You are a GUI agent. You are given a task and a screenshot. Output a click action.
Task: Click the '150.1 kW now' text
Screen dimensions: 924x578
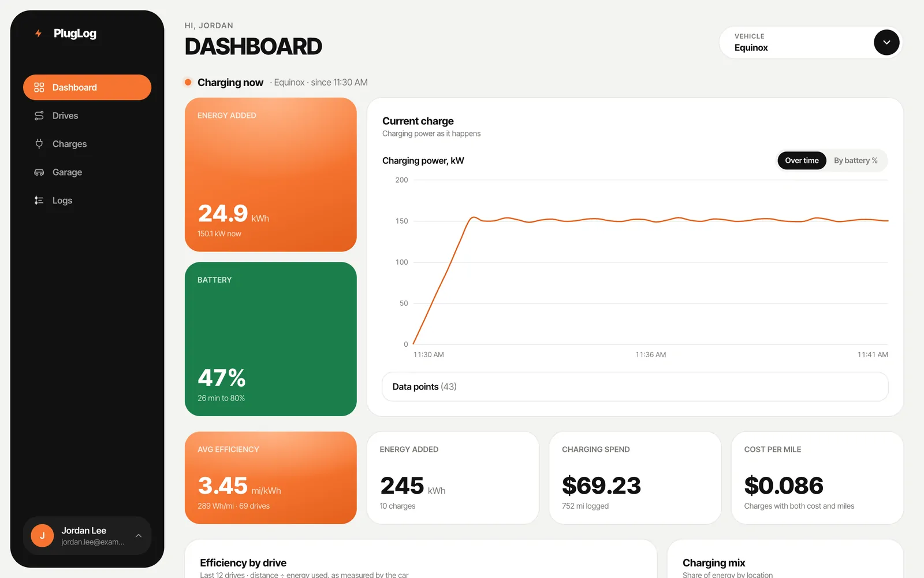[x=219, y=234]
